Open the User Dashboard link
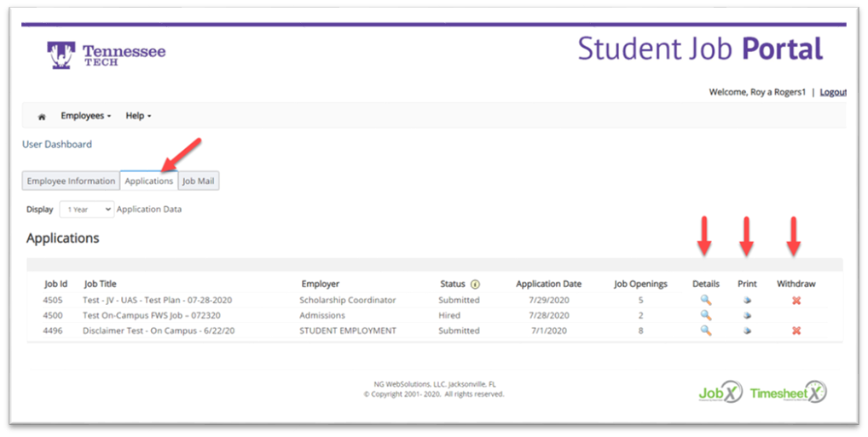This screenshot has width=868, height=437. (57, 144)
